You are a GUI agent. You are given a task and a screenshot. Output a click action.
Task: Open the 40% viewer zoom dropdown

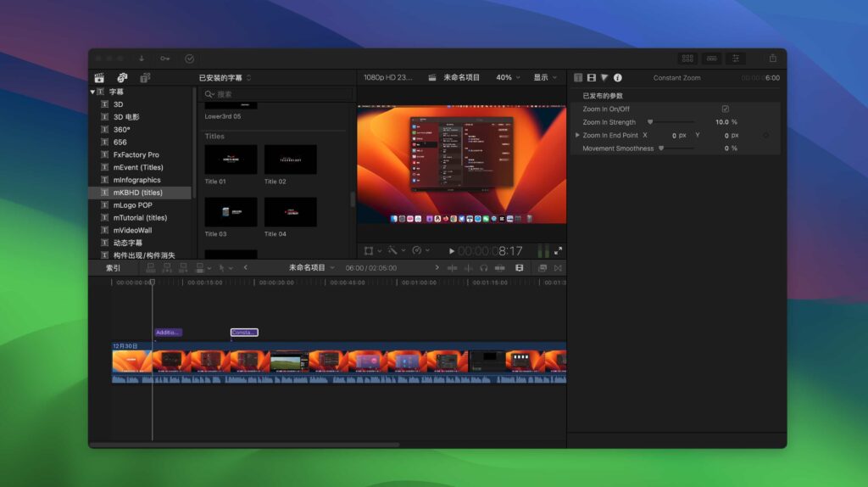508,77
